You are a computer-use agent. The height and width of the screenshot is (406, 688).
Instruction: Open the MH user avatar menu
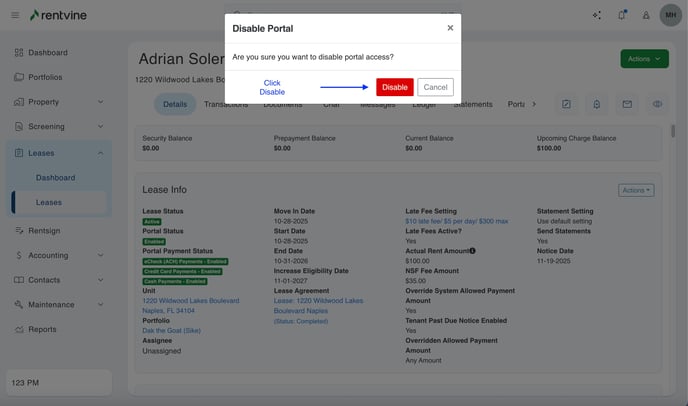(x=668, y=15)
